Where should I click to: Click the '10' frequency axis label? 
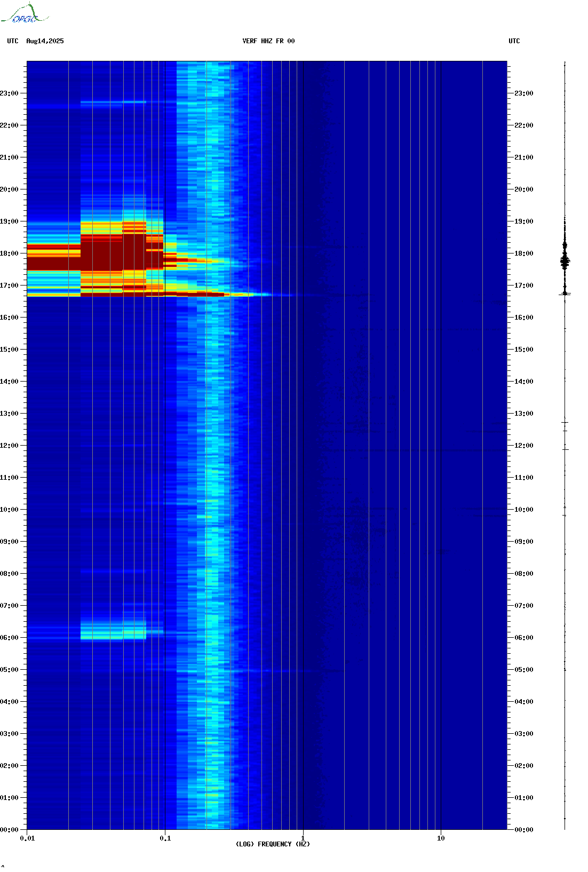click(441, 838)
